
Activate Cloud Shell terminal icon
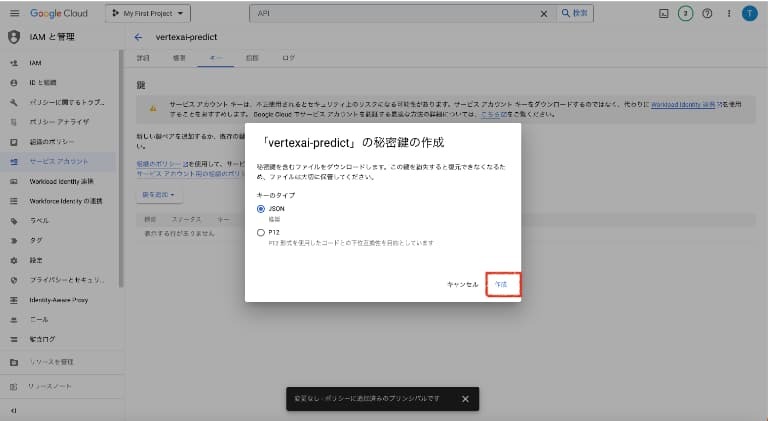coord(664,14)
